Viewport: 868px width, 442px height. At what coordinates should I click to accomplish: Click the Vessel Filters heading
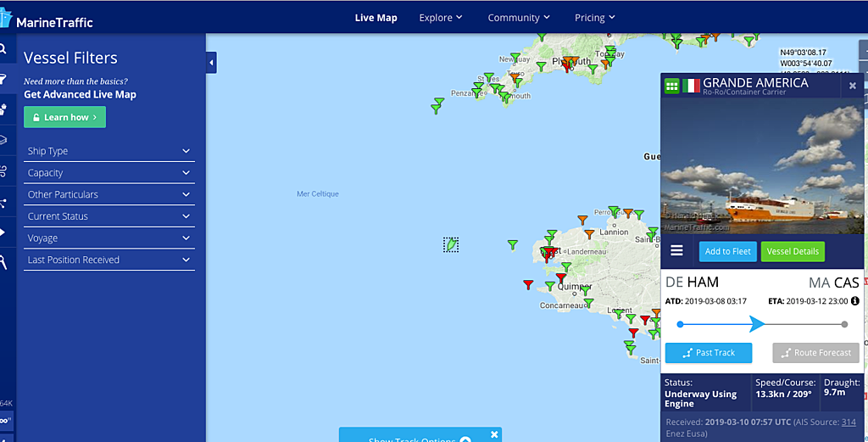click(70, 58)
